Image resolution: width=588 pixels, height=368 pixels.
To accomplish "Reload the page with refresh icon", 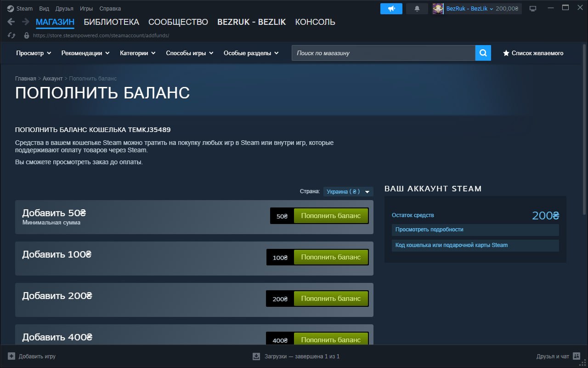I will 12,35.
